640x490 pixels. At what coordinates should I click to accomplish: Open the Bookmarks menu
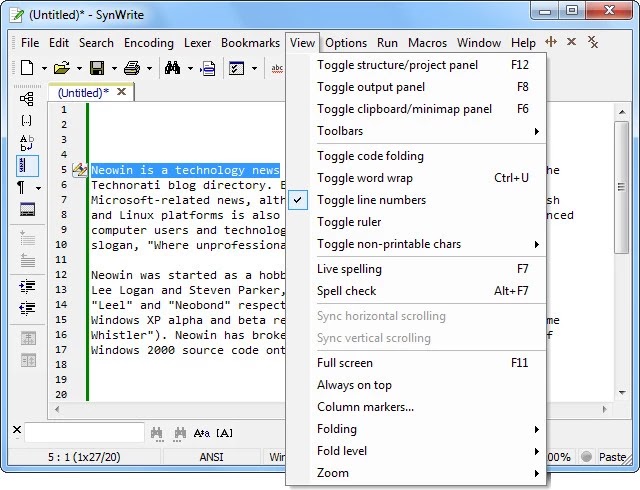[x=250, y=42]
